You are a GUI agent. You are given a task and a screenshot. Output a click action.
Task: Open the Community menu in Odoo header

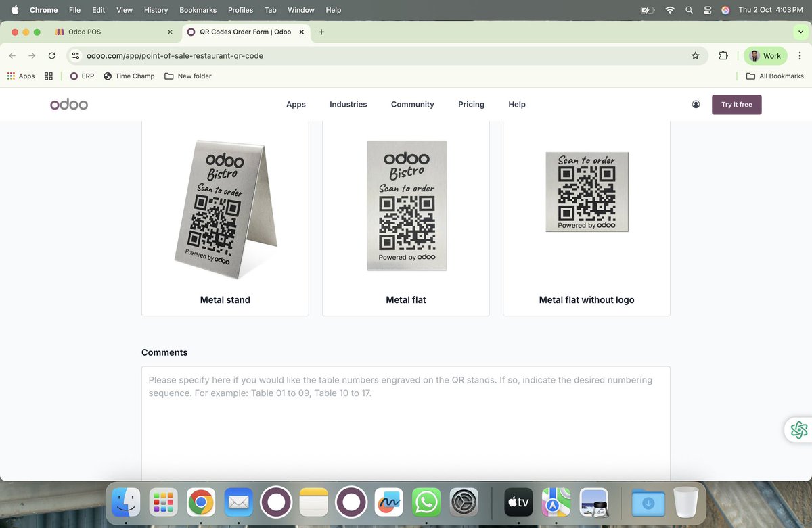point(413,105)
